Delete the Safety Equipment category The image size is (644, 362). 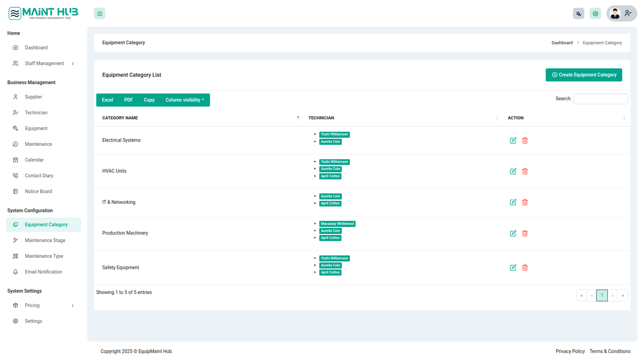tap(525, 267)
